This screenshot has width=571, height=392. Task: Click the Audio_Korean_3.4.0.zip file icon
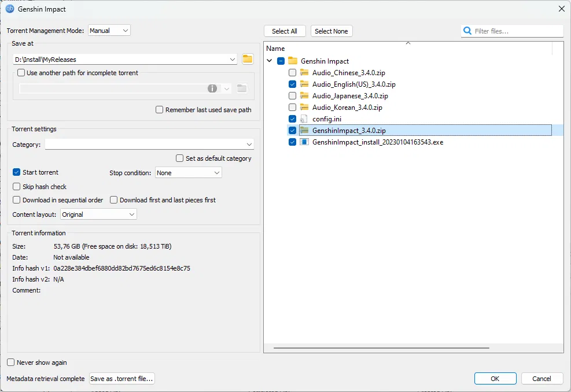pyautogui.click(x=304, y=108)
